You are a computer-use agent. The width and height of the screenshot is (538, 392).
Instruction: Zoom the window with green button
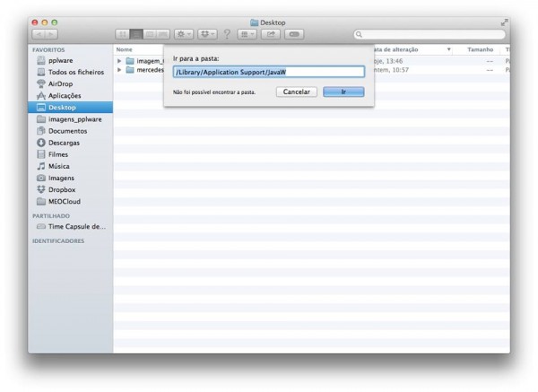tap(54, 22)
